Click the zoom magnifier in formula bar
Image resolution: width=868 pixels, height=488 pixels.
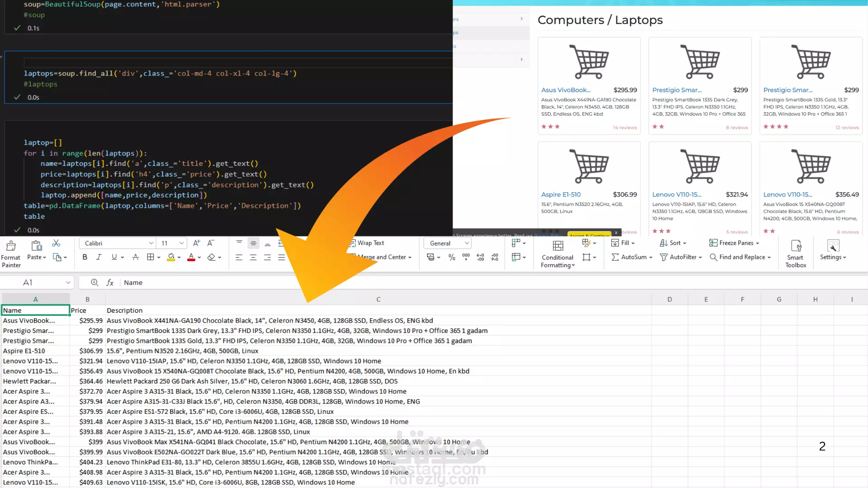[x=94, y=282]
